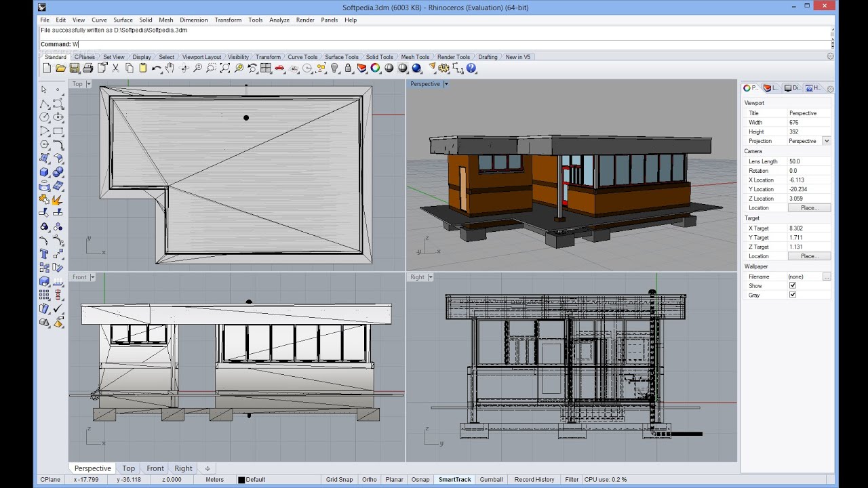Uncheck the wallpaper Show checkbox

click(x=793, y=286)
